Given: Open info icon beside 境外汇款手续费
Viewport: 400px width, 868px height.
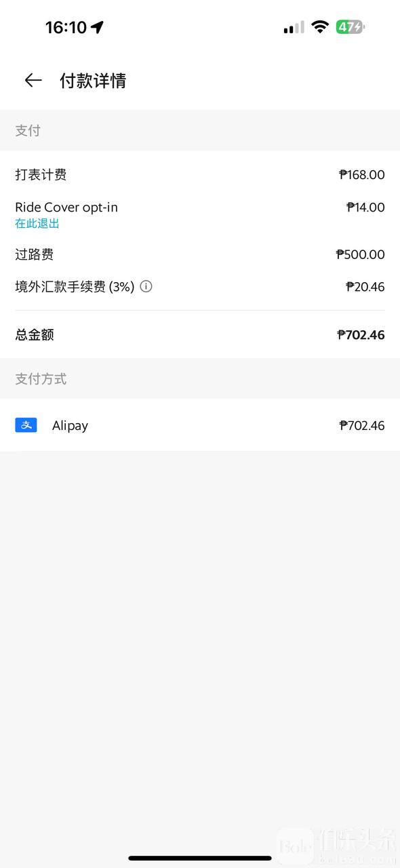Looking at the screenshot, I should (x=146, y=286).
